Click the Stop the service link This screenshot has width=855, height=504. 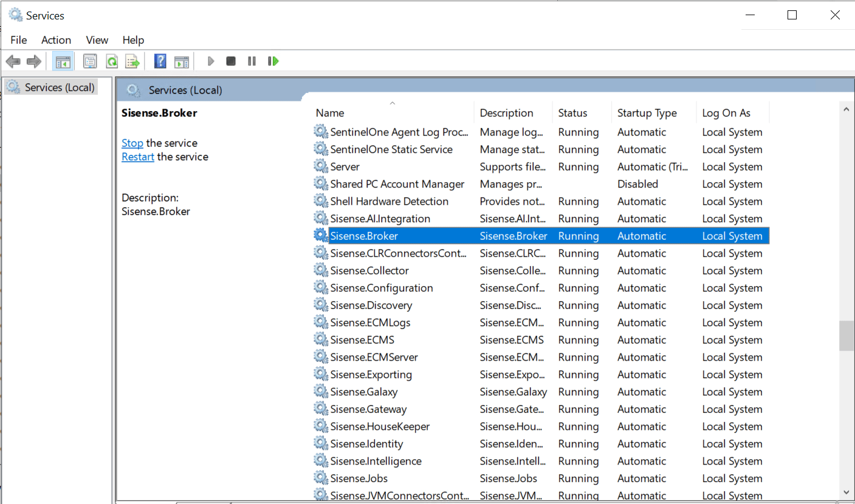tap(132, 143)
